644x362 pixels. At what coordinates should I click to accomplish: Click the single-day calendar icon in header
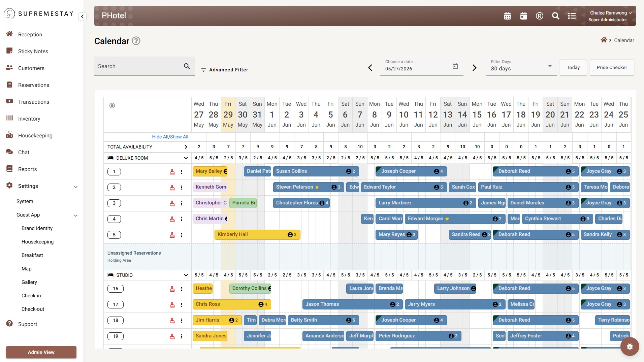pos(523,16)
